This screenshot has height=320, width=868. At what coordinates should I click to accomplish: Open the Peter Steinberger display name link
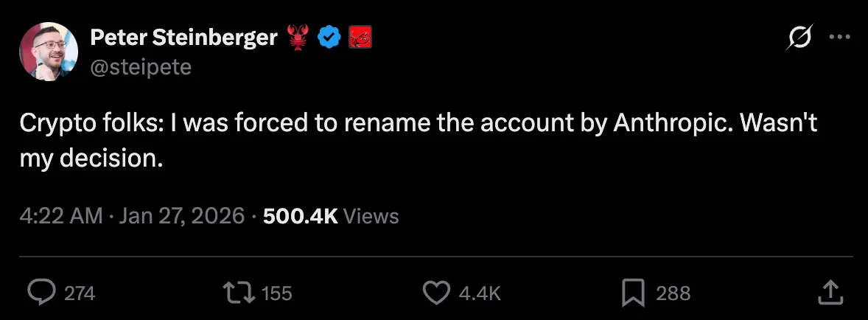click(x=182, y=37)
